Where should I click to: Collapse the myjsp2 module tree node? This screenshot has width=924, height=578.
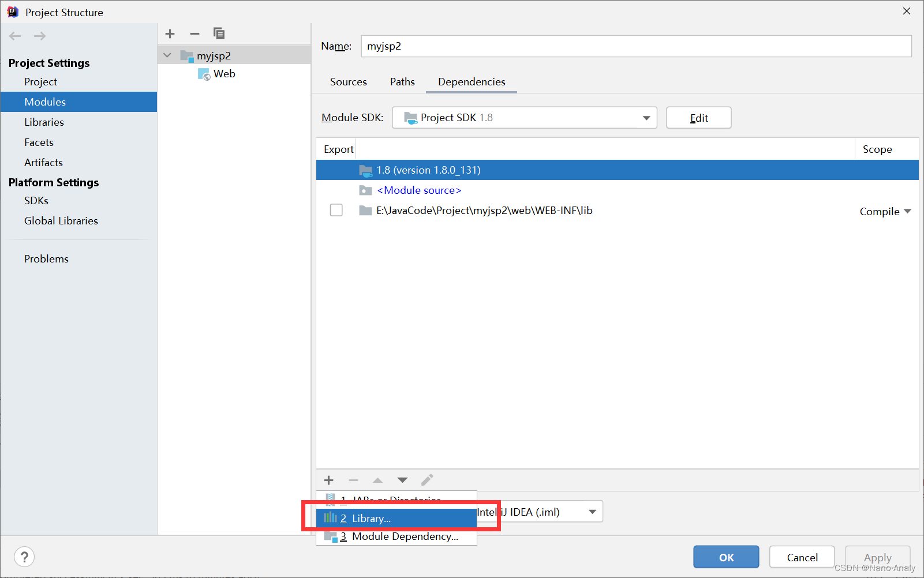point(167,55)
